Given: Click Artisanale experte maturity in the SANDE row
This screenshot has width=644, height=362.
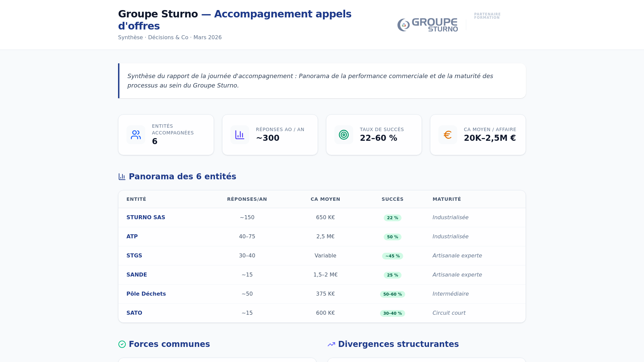Looking at the screenshot, I should pyautogui.click(x=457, y=275).
